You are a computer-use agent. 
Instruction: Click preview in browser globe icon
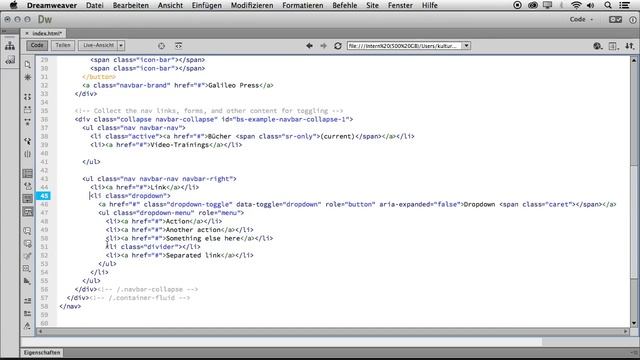coord(598,46)
